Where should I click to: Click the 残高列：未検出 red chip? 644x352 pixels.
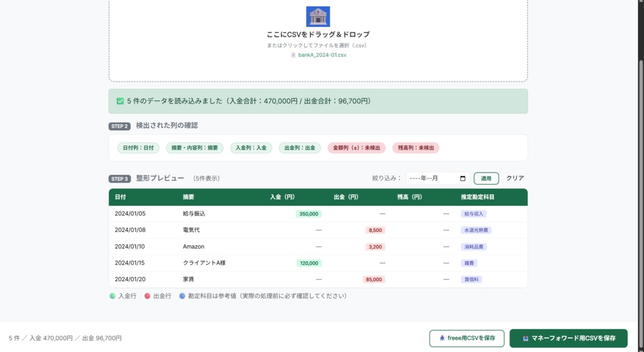pyautogui.click(x=416, y=148)
